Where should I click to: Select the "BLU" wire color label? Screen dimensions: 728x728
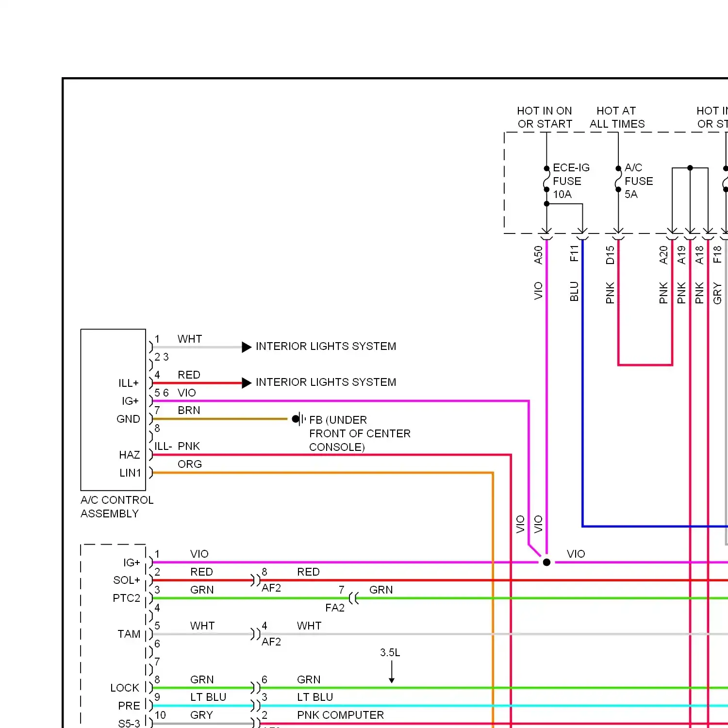click(x=574, y=292)
